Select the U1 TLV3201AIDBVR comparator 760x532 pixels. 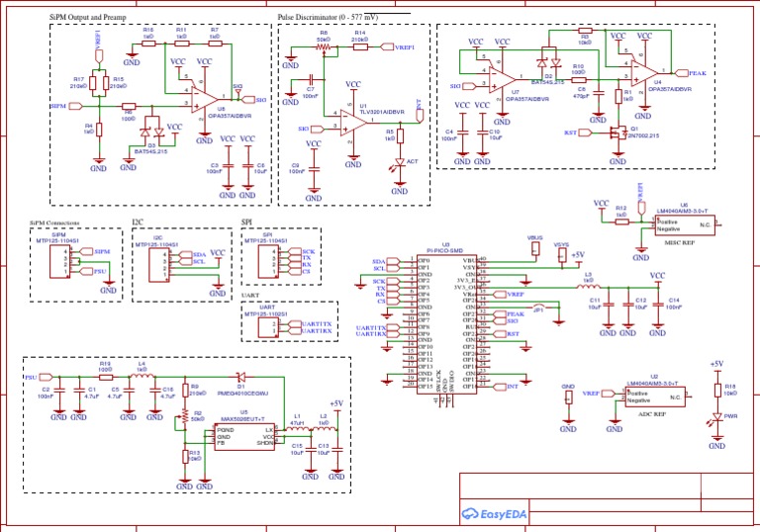tap(353, 123)
